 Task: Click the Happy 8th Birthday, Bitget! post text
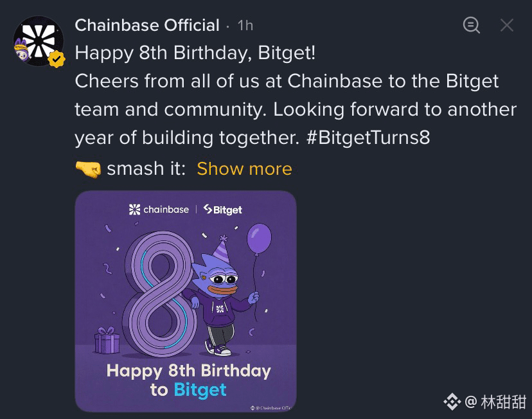tap(195, 53)
